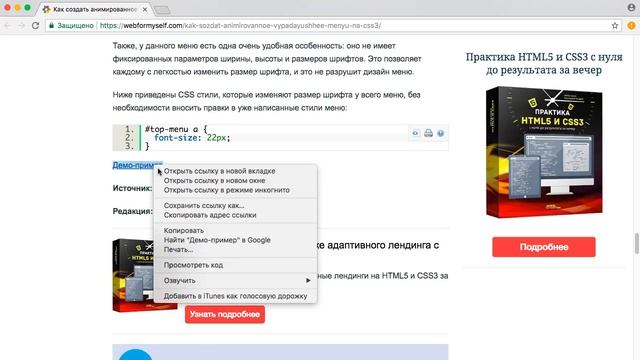Bookmark the page with the star icon

click(x=615, y=25)
